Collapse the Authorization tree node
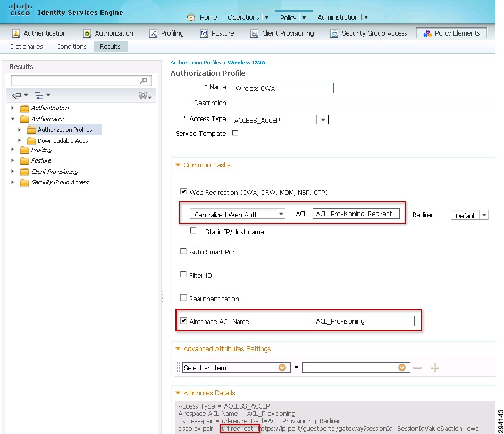The height and width of the screenshot is (434, 504). pyautogui.click(x=13, y=119)
